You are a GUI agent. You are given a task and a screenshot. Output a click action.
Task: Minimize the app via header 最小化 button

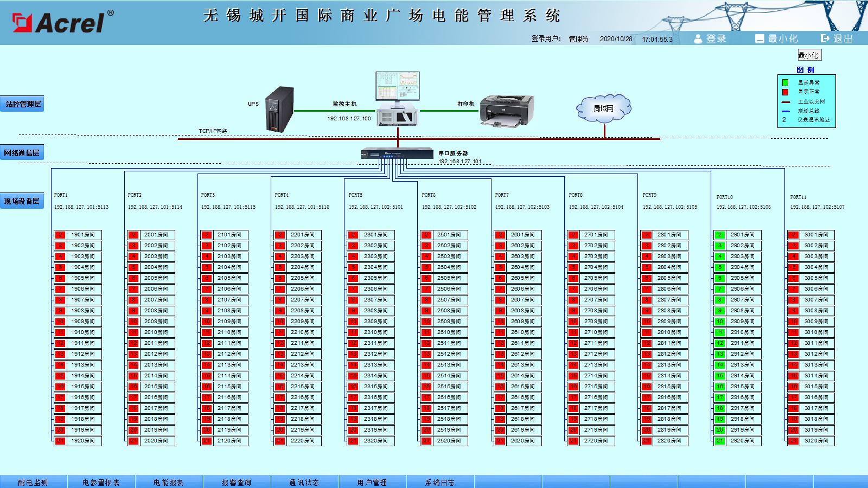[x=776, y=38]
